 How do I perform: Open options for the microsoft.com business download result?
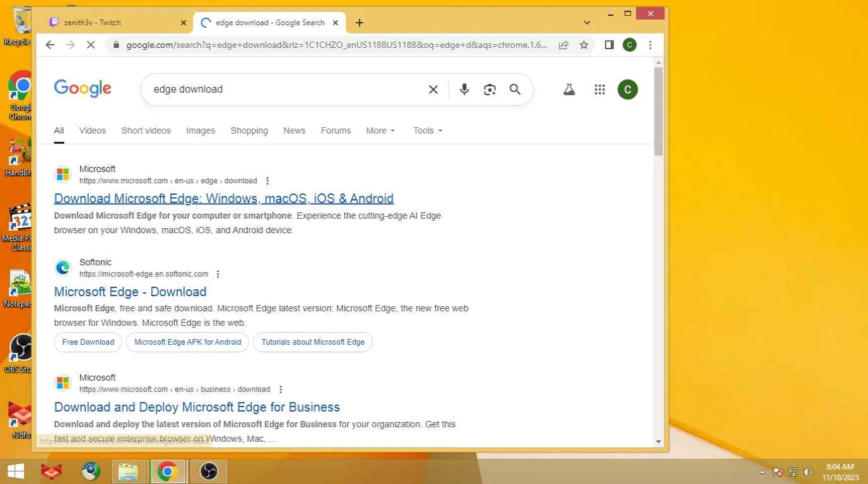pyautogui.click(x=281, y=389)
